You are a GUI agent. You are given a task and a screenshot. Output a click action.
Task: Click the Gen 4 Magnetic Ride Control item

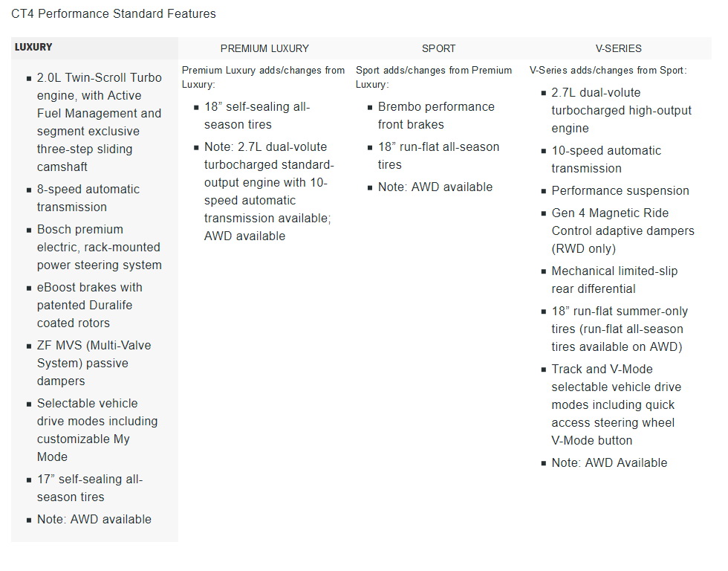pyautogui.click(x=623, y=230)
